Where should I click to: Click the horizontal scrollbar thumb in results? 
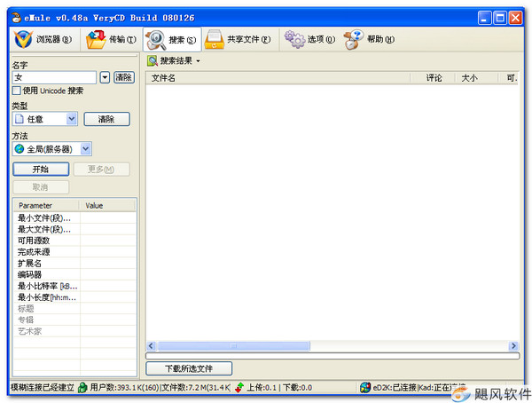[x=233, y=346]
